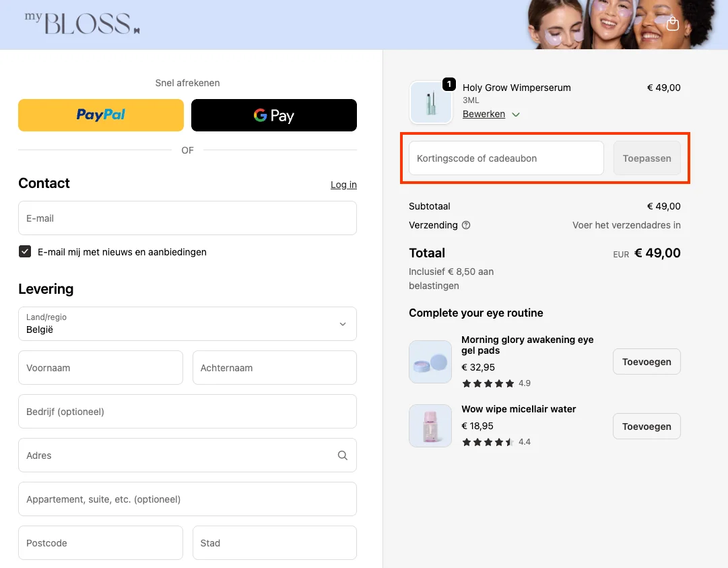
Task: Click the Stad field
Action: click(x=275, y=543)
